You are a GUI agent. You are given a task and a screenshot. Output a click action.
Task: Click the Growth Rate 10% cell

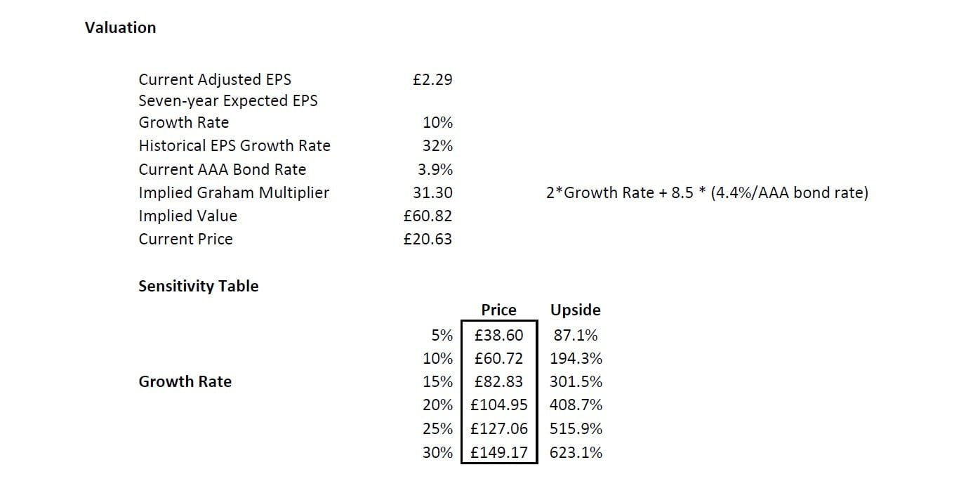click(437, 122)
